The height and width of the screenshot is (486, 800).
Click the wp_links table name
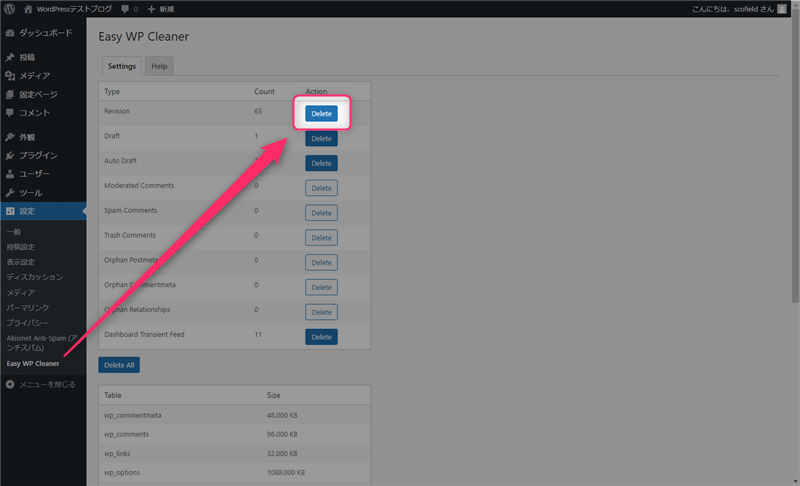(117, 453)
